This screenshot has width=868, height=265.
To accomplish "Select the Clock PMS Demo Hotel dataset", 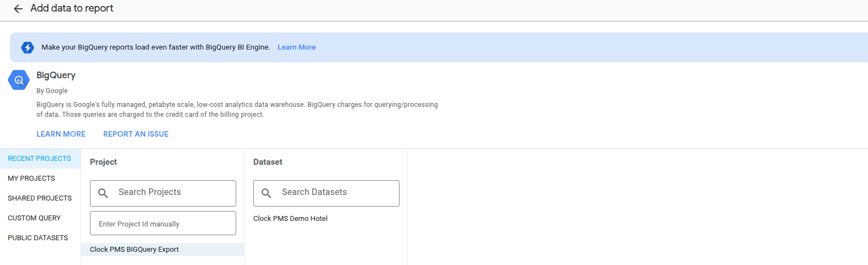I will [290, 219].
